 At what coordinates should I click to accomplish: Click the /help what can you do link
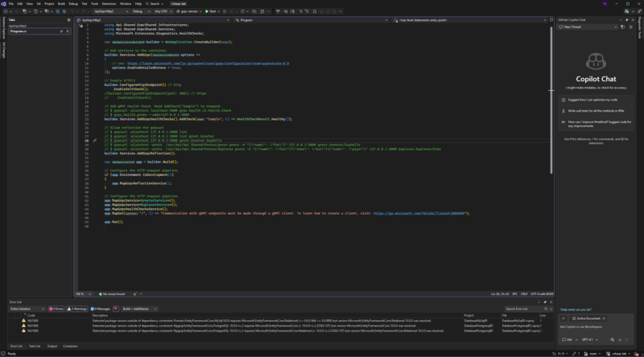576,310
